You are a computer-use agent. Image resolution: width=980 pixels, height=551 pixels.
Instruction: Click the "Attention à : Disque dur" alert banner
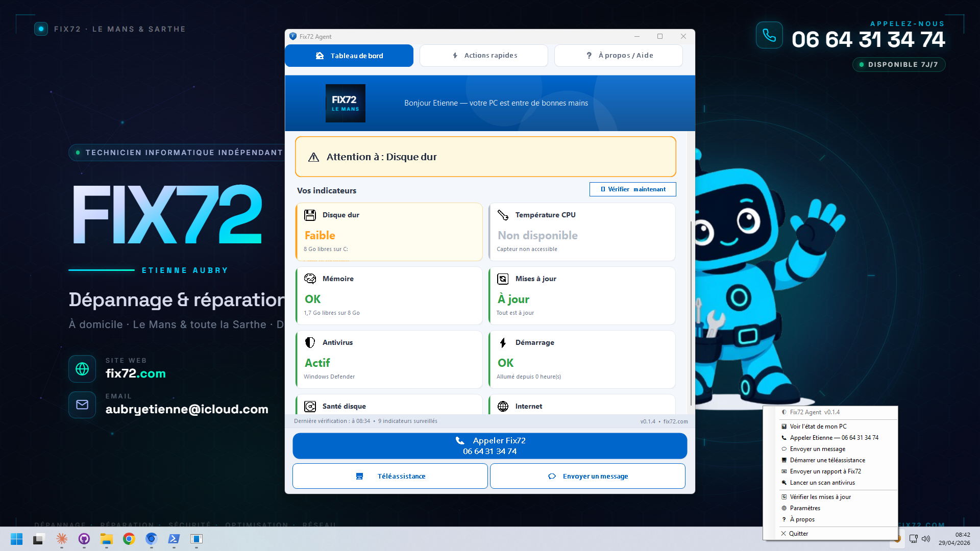(x=485, y=157)
